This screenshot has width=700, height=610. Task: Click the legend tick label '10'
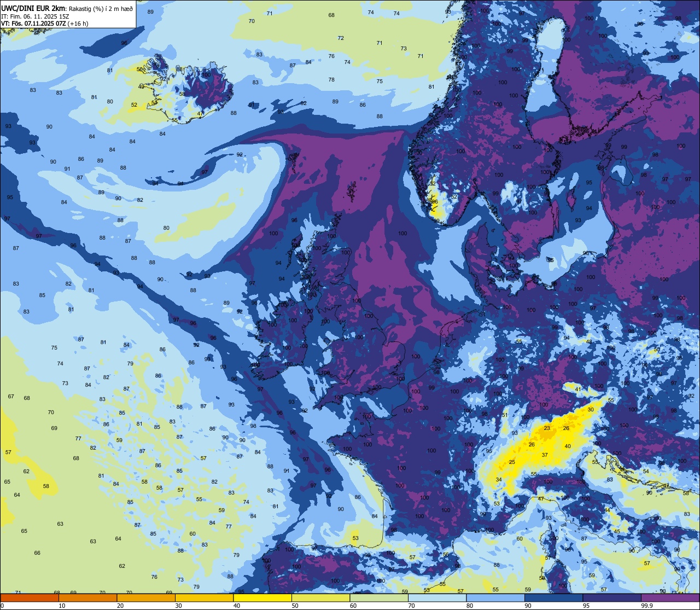[x=62, y=606]
